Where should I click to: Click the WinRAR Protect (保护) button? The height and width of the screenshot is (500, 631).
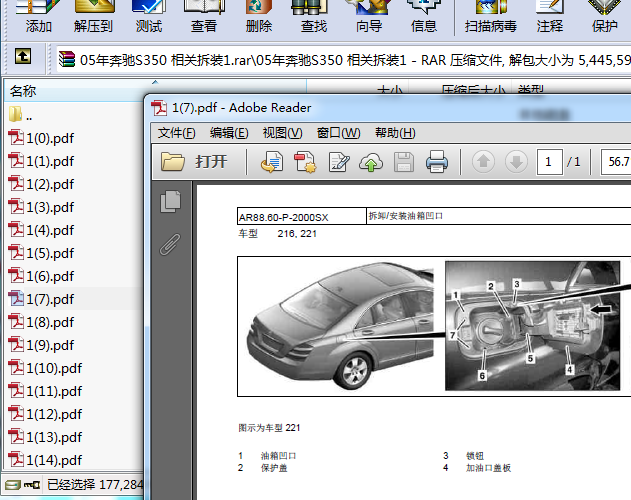pyautogui.click(x=604, y=17)
